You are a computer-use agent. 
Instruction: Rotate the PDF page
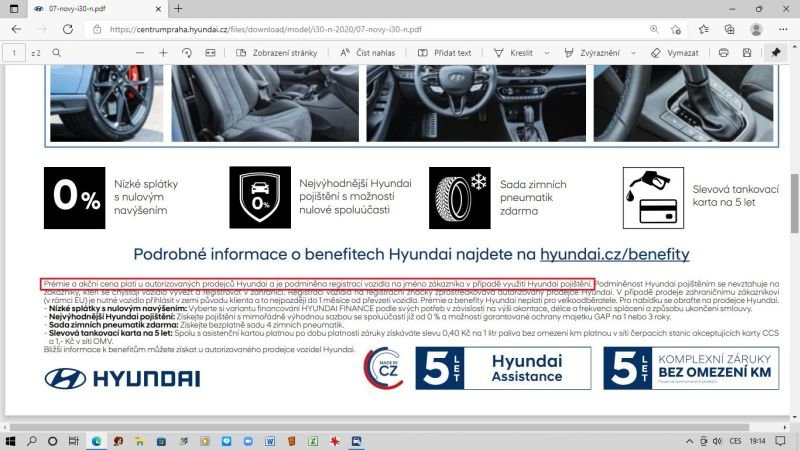[187, 53]
